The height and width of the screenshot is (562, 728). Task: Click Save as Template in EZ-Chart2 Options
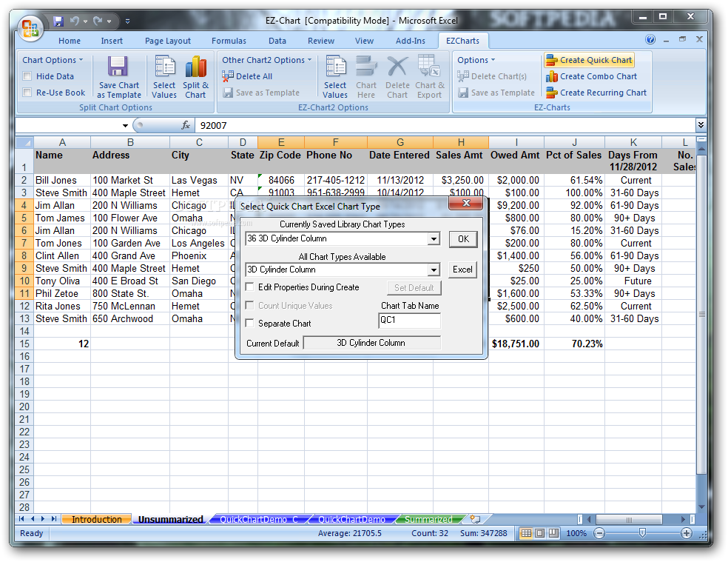point(261,93)
